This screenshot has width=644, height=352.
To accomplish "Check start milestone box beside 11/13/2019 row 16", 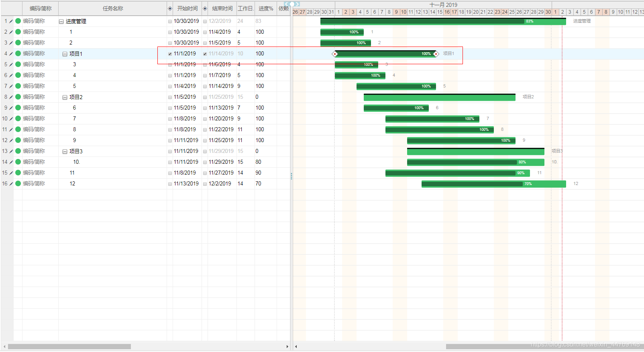I will pos(170,184).
